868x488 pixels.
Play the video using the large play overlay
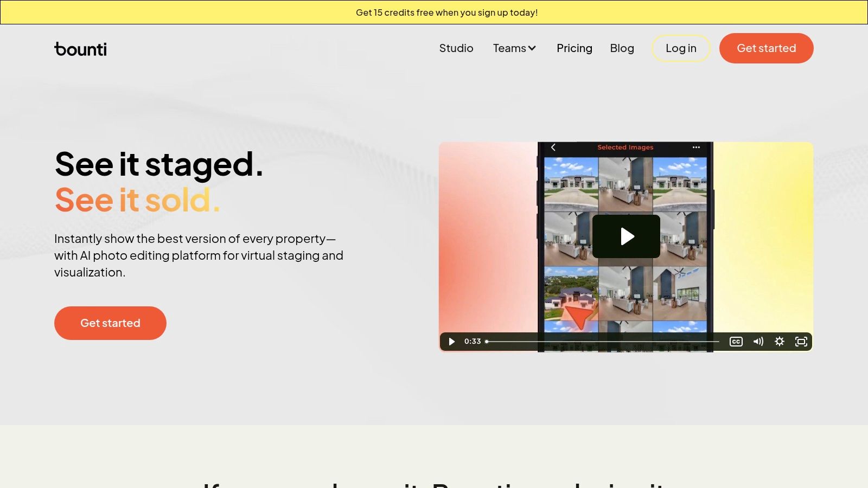[626, 236]
